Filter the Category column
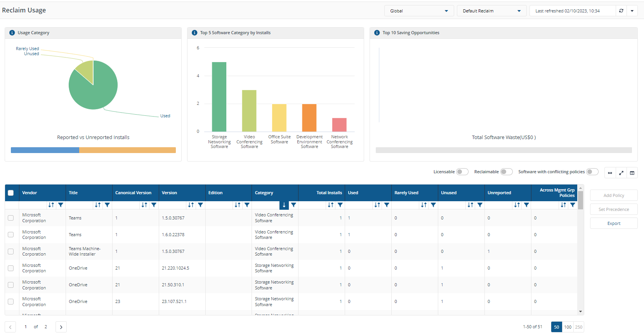Image resolution: width=644 pixels, height=336 pixels. click(x=293, y=205)
